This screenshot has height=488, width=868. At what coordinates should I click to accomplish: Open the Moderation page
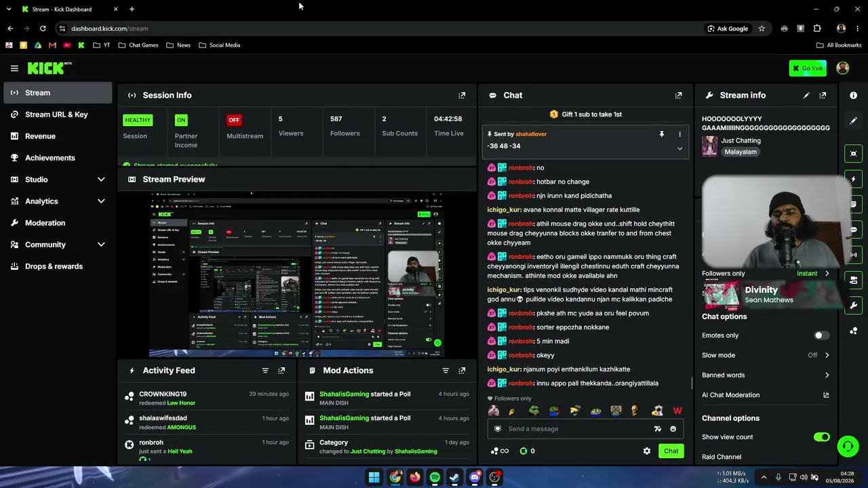pos(58,223)
